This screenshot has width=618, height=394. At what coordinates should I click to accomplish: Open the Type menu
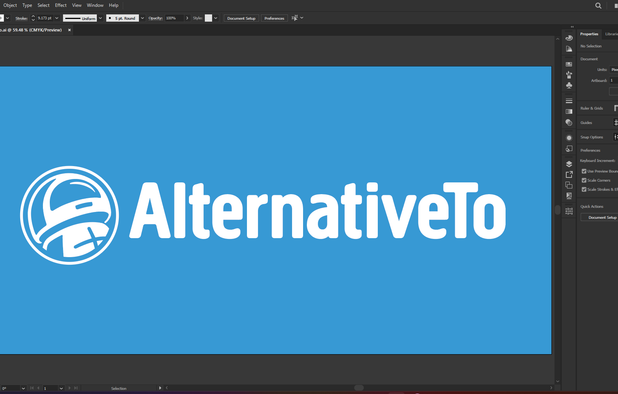point(27,6)
